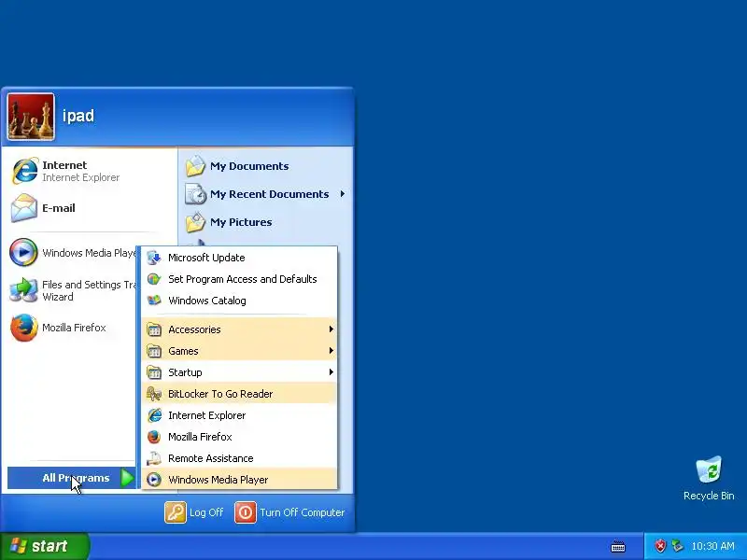747x560 pixels.
Task: Click the Accessories folder icon
Action: click(154, 329)
